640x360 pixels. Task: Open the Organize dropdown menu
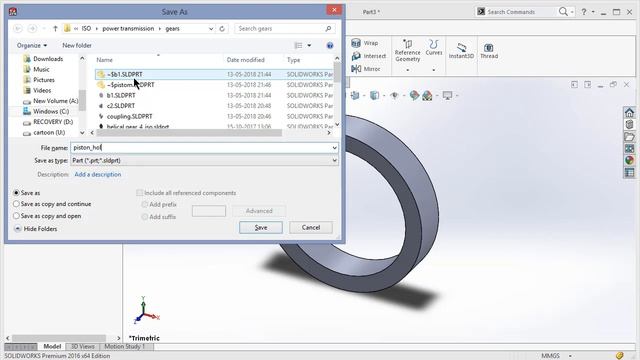(32, 45)
